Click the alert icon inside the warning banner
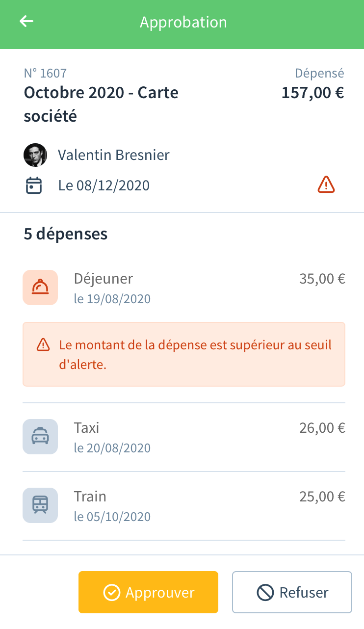The height and width of the screenshot is (629, 364). coord(43,345)
